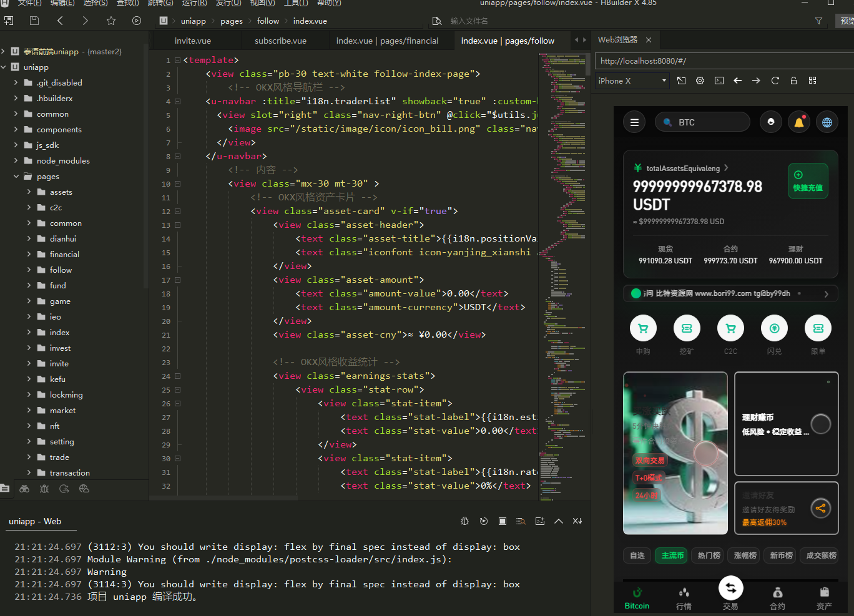Viewport: 854px width, 616px height.
Task: Click the green quick recharge button
Action: click(808, 181)
